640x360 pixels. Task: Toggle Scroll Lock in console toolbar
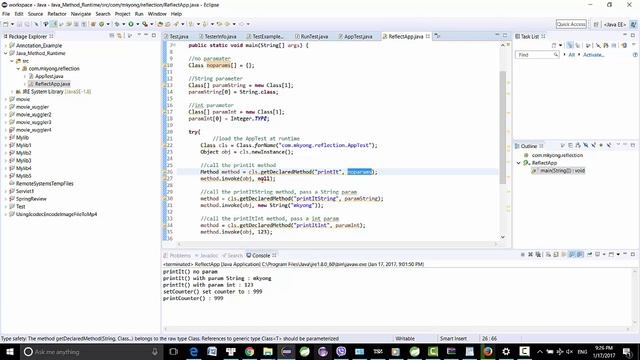pos(556,254)
